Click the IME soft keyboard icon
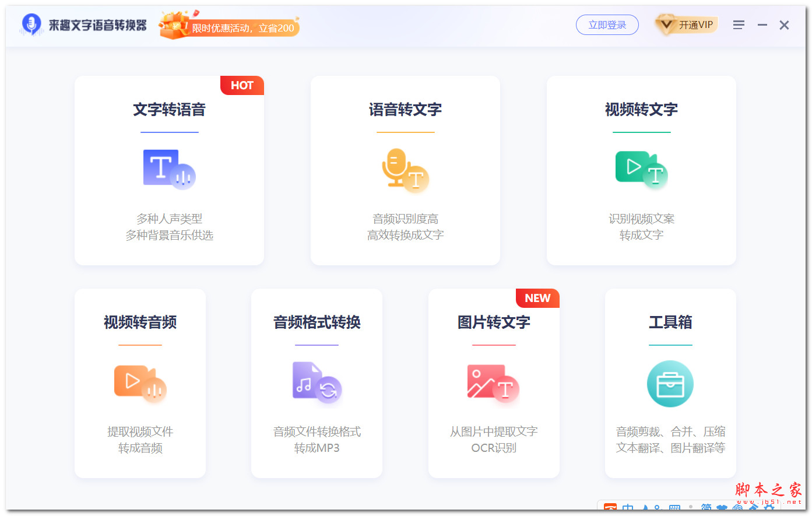The image size is (812, 516). tap(674, 508)
